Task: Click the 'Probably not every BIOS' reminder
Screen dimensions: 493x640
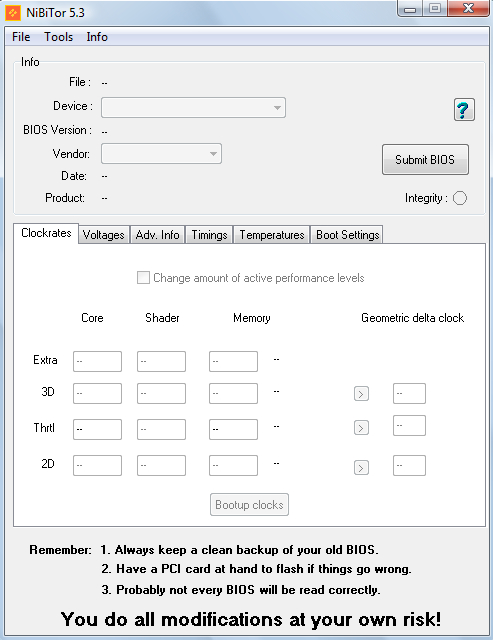Action: point(241,590)
